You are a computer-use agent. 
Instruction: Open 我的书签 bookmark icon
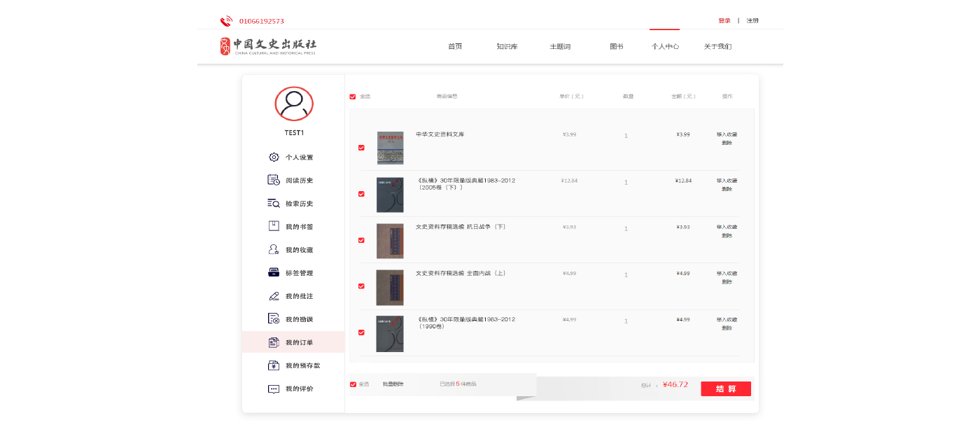click(x=274, y=226)
